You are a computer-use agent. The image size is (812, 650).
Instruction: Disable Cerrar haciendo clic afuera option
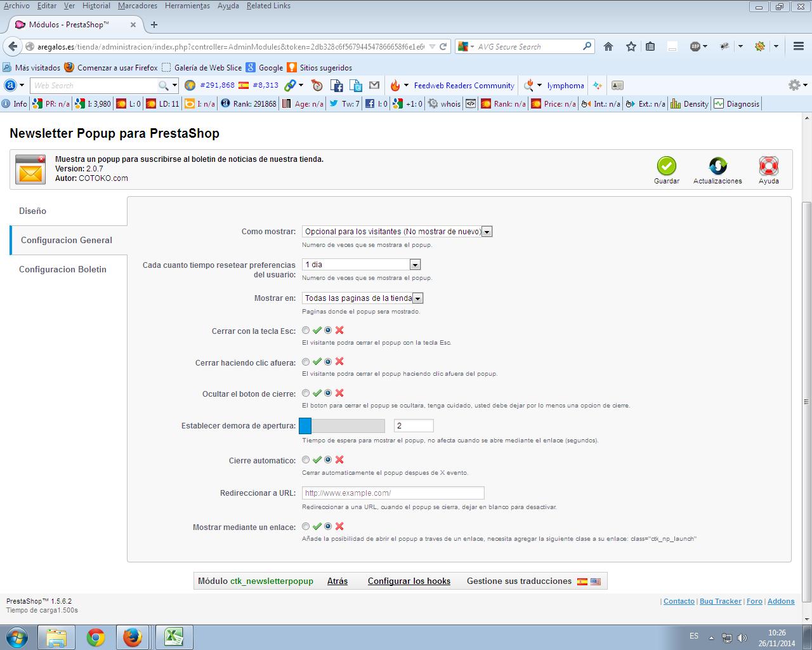coord(328,362)
